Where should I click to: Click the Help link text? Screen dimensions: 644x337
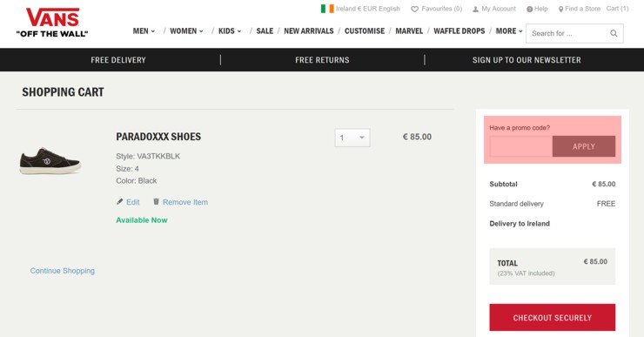541,9
